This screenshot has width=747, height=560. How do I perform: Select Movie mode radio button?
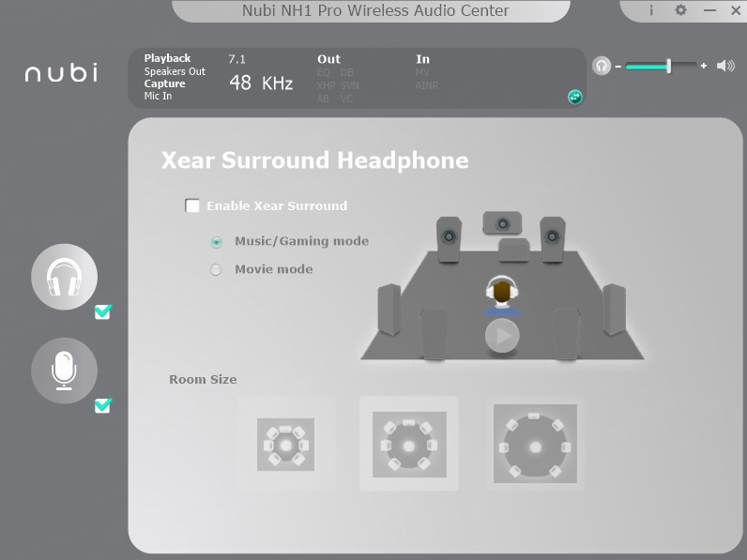[x=216, y=270]
